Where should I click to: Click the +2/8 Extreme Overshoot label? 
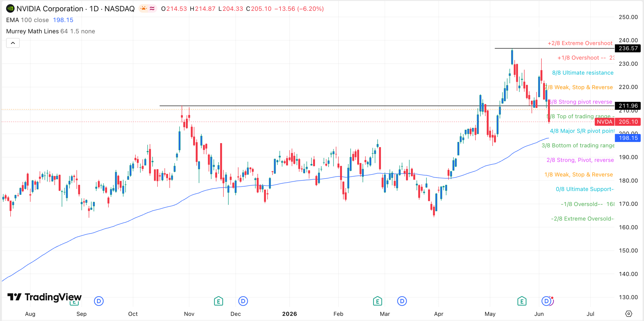(x=580, y=43)
